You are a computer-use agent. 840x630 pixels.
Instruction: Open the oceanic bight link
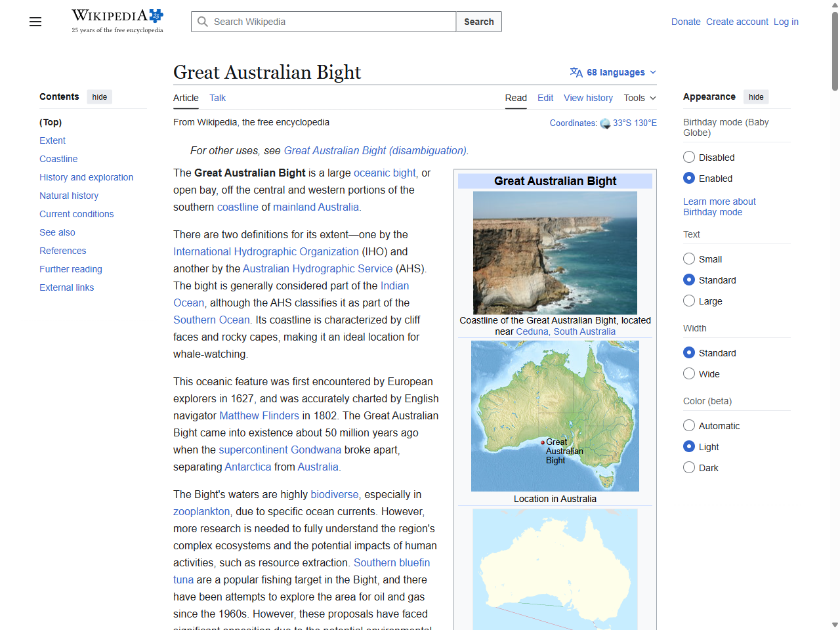pos(385,173)
